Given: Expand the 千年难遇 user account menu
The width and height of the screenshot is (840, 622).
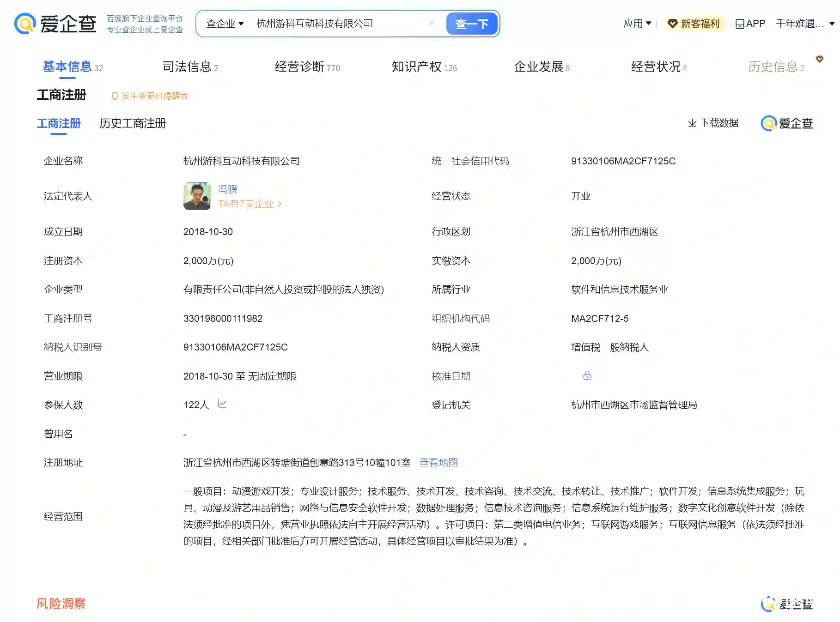Looking at the screenshot, I should [805, 24].
